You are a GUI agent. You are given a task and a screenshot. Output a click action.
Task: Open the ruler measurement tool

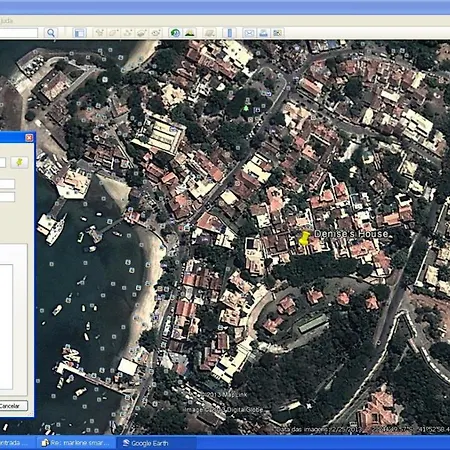click(x=230, y=33)
